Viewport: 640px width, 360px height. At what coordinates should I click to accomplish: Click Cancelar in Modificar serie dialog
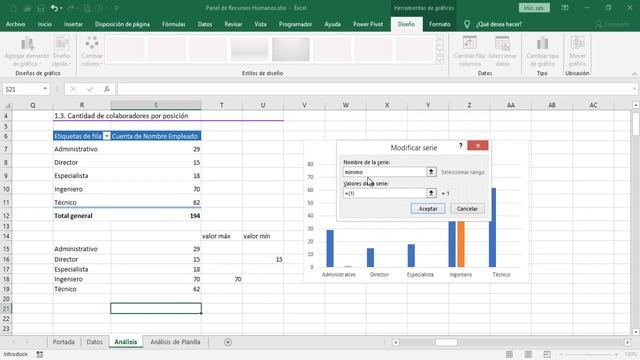coord(467,209)
